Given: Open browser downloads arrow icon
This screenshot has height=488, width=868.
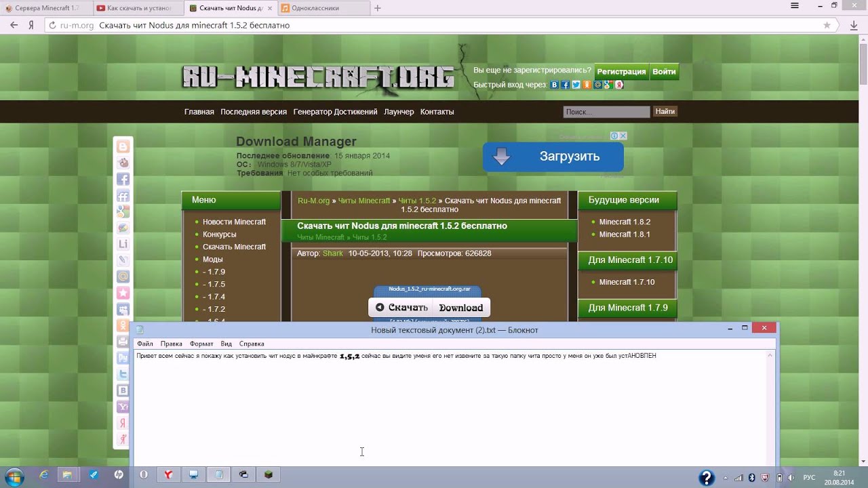Looking at the screenshot, I should click(x=854, y=25).
